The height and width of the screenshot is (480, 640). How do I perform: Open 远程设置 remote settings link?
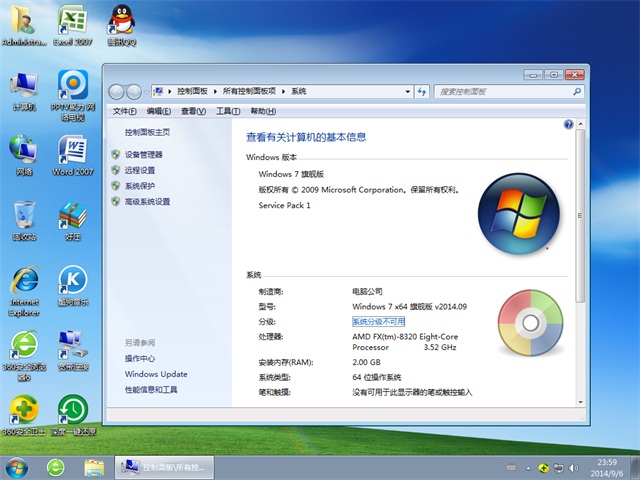tap(140, 170)
